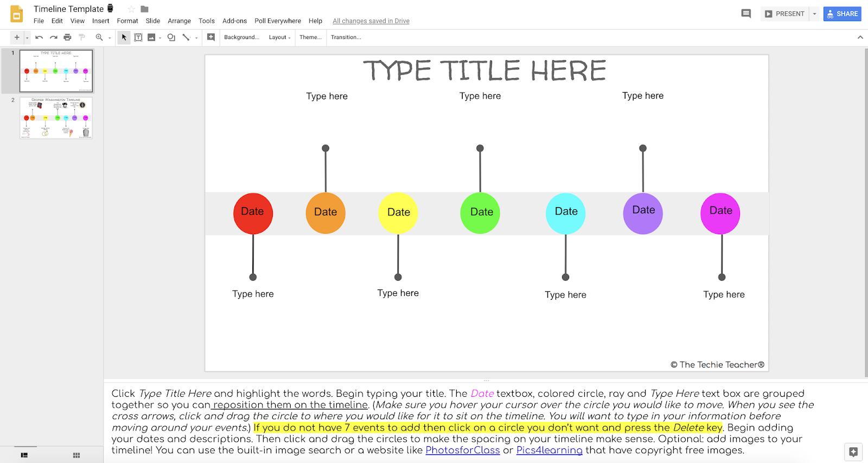Star the Timeline Template document
The width and height of the screenshot is (868, 463).
click(131, 9)
